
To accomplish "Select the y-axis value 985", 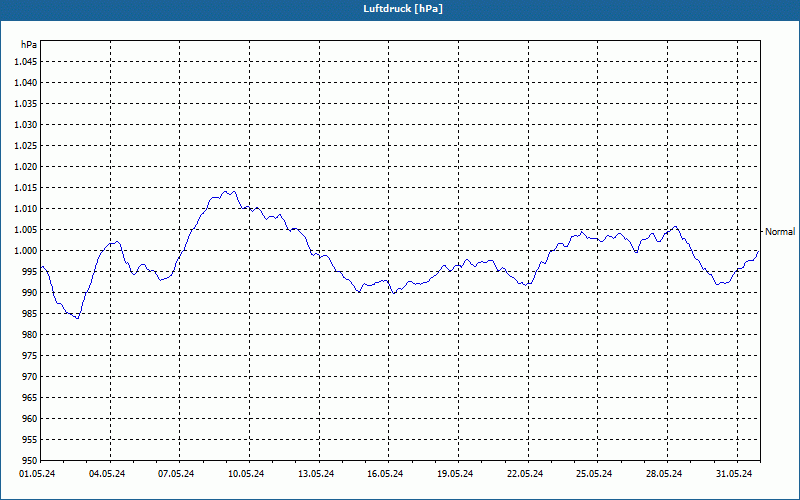I will [x=30, y=314].
